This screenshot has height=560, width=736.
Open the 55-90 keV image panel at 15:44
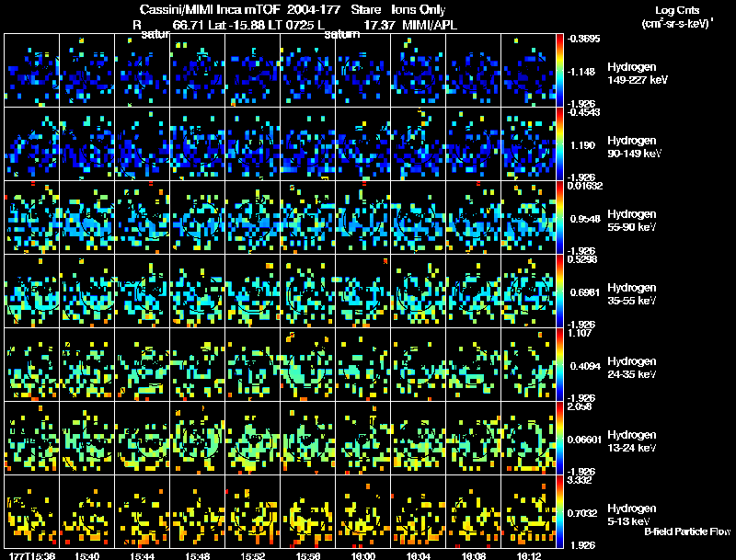(x=143, y=218)
